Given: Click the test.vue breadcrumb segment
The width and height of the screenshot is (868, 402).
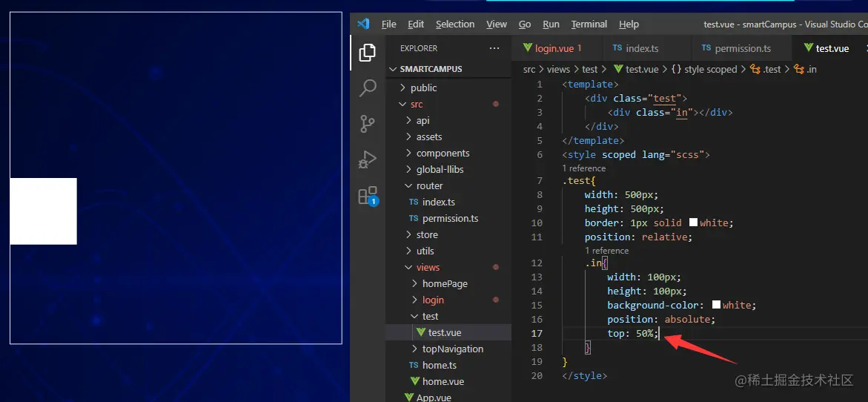Looking at the screenshot, I should (x=637, y=69).
